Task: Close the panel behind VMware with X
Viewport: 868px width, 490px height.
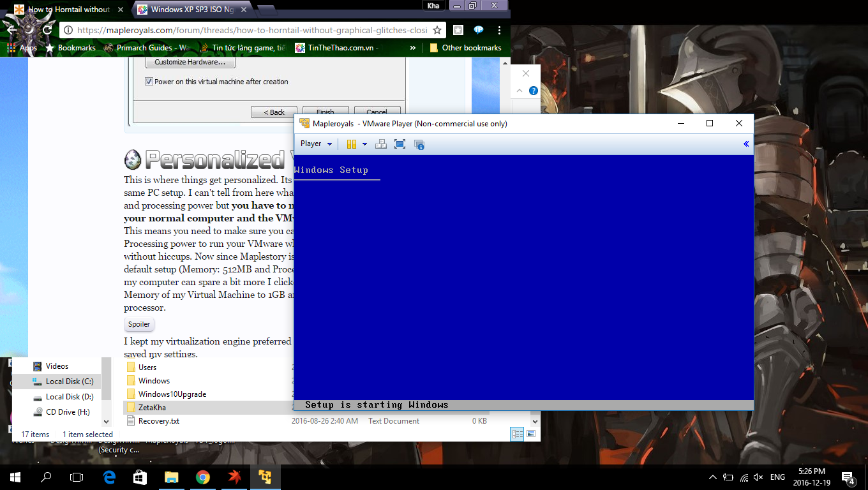Action: pos(525,73)
